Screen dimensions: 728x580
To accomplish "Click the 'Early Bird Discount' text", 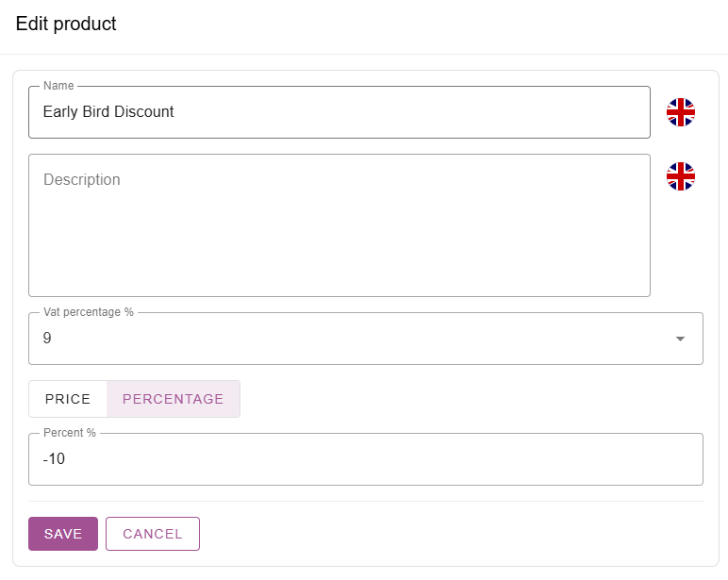I will pyautogui.click(x=108, y=112).
